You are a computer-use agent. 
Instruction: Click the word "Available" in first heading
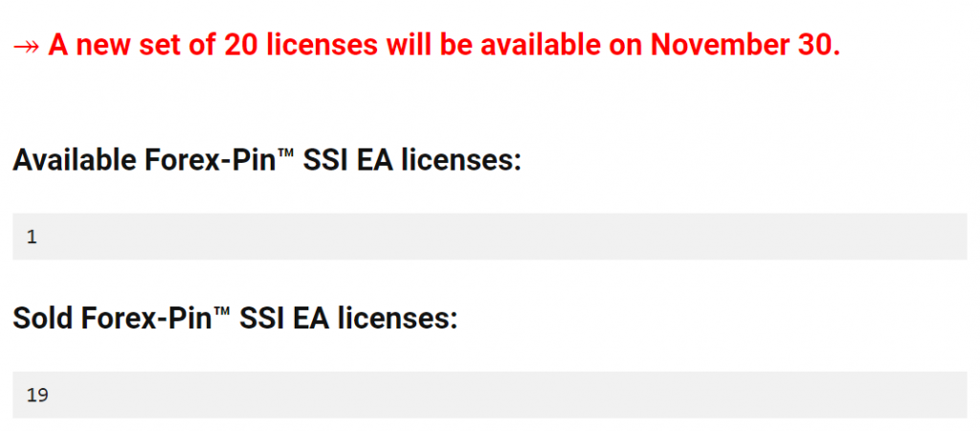pyautogui.click(x=75, y=160)
